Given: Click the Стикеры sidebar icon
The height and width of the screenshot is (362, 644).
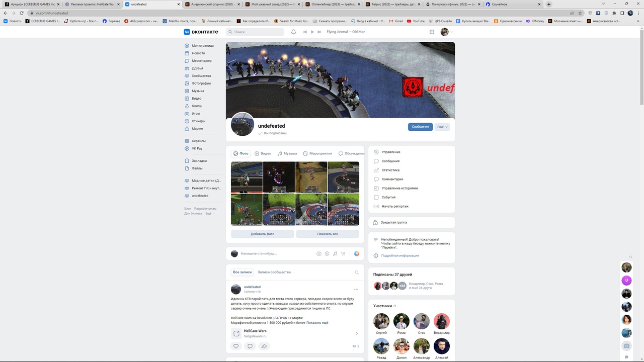Looking at the screenshot, I should [187, 121].
